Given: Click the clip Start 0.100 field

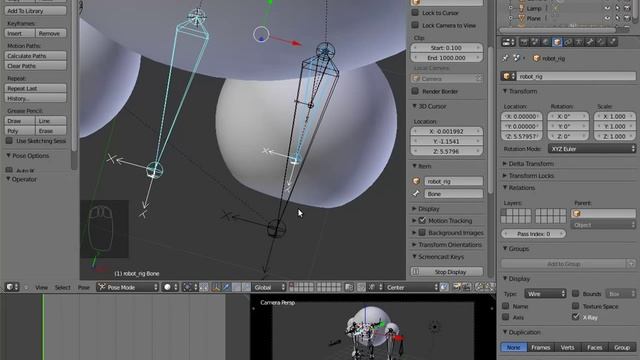Looking at the screenshot, I should (x=447, y=48).
